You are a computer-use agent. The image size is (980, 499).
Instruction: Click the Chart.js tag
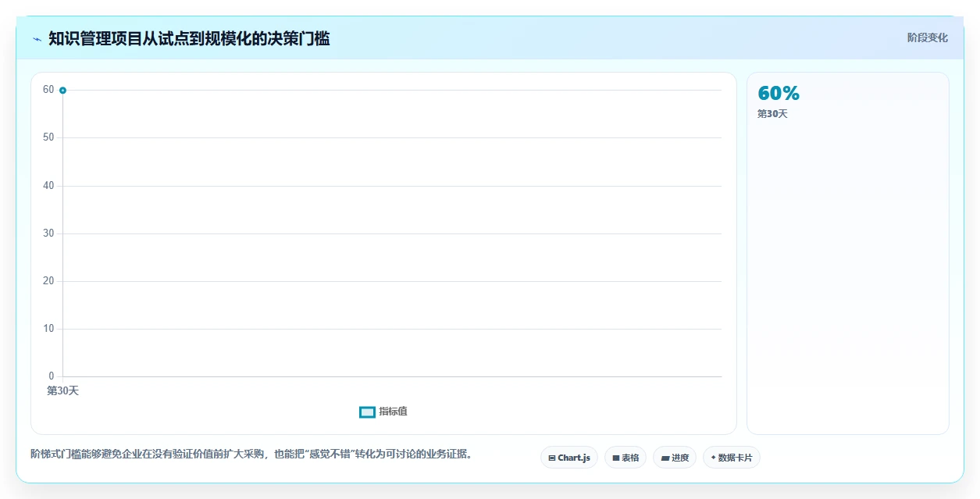pos(569,458)
